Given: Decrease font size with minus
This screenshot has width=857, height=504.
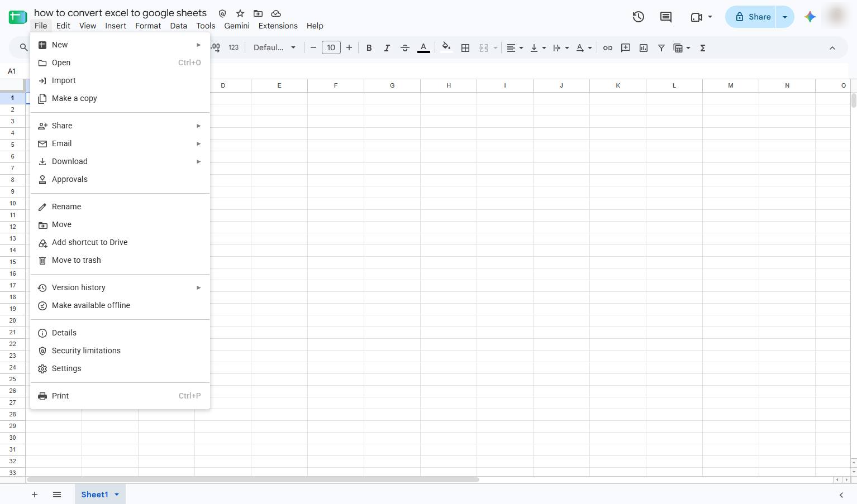Looking at the screenshot, I should coord(313,48).
